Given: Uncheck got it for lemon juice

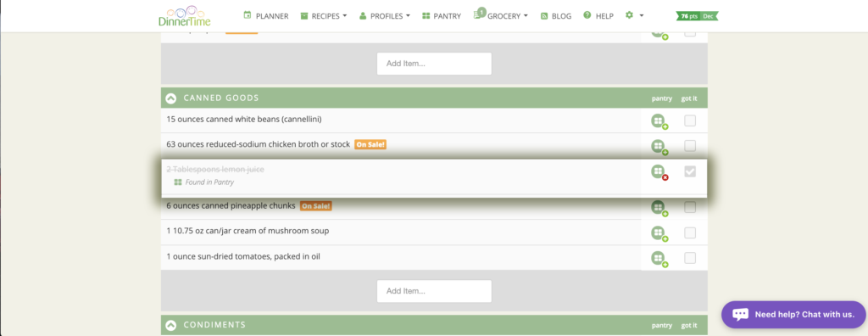Looking at the screenshot, I should pyautogui.click(x=690, y=171).
